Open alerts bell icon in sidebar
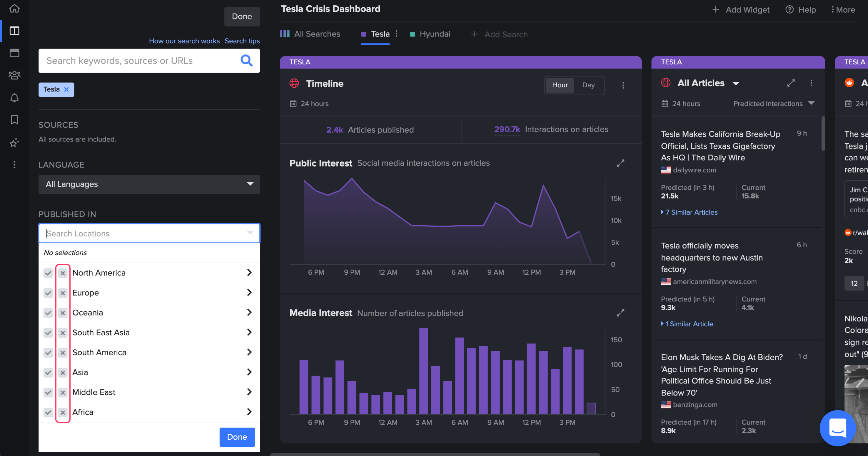This screenshot has width=868, height=457. 14,98
